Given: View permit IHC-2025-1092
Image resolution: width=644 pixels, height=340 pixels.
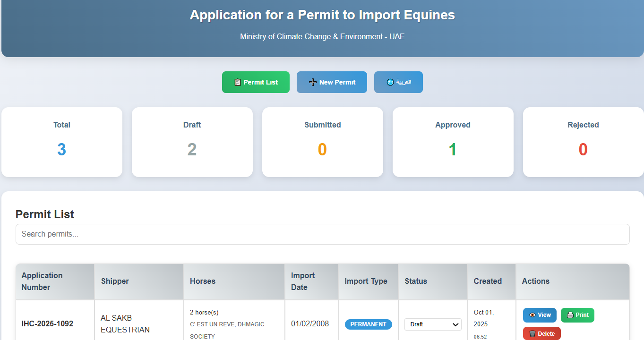Looking at the screenshot, I should pos(540,315).
